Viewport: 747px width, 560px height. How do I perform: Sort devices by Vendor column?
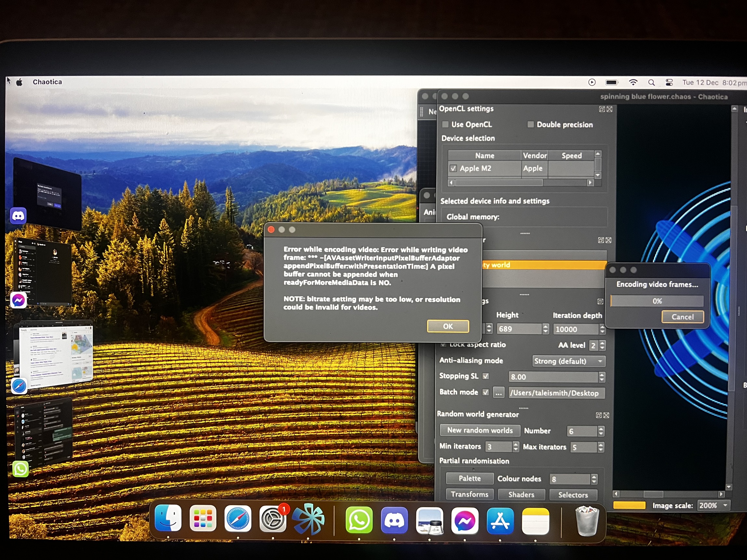pyautogui.click(x=535, y=155)
